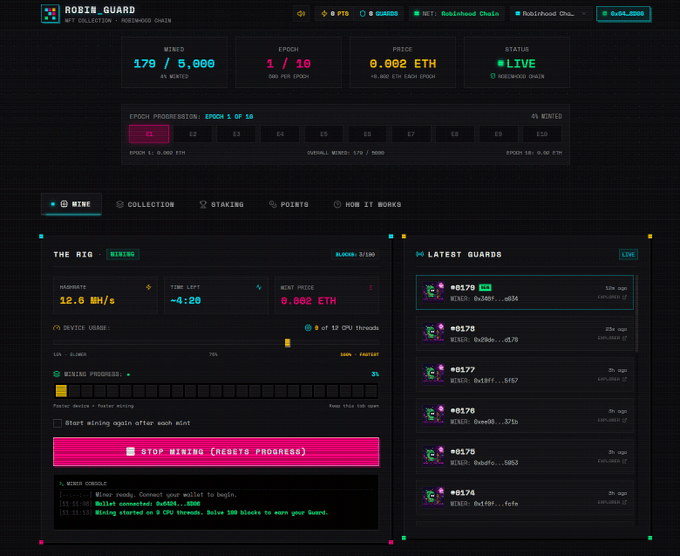
Task: Click the ~4:26 time left value
Action: coord(186,300)
